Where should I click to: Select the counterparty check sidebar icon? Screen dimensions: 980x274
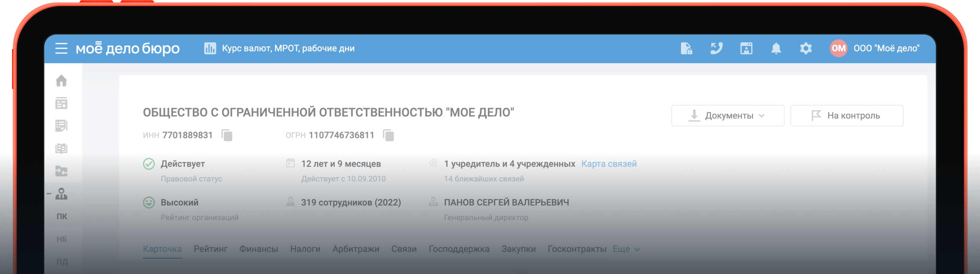pos(61,194)
